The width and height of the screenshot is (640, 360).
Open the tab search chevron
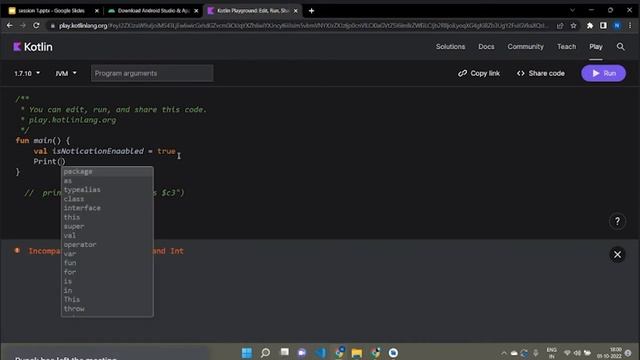click(x=572, y=10)
